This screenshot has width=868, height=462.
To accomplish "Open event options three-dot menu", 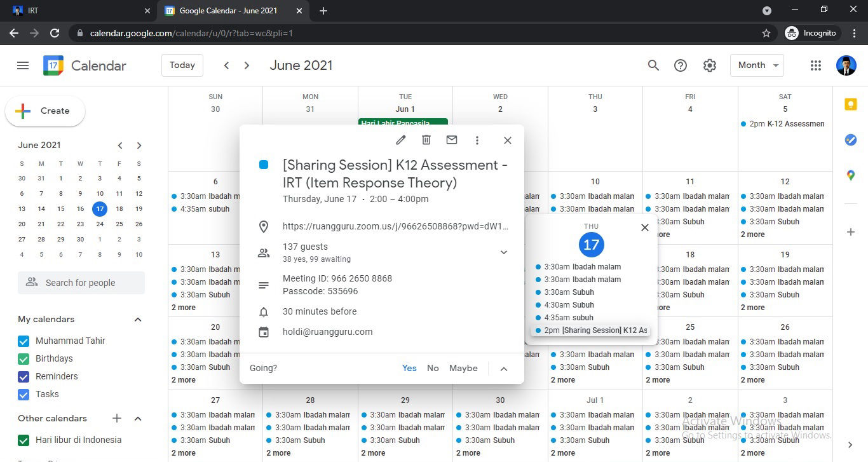I will 477,140.
